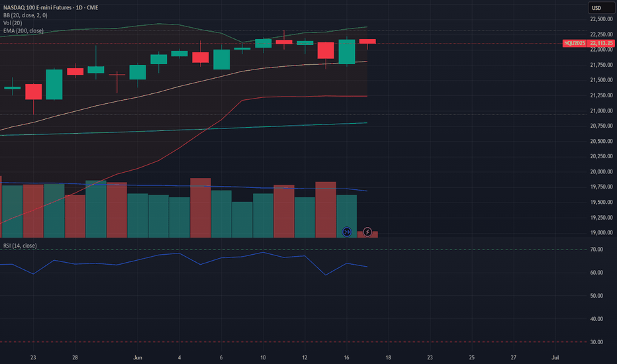This screenshot has width=617, height=364.
Task: Click the 16 date label on time axis
Action: coord(346,357)
